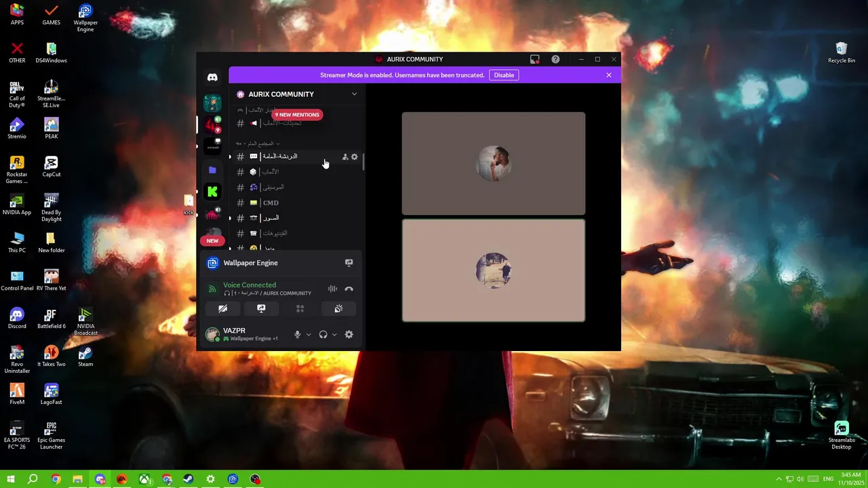The width and height of the screenshot is (868, 488).
Task: Click the create invite icon on the hovered channel
Action: [x=344, y=157]
